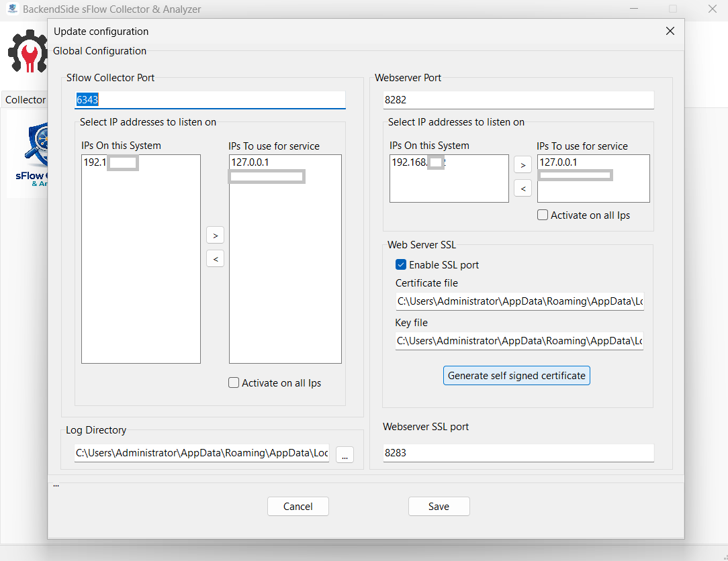
Task: Open the Collector tab
Action: click(x=26, y=100)
